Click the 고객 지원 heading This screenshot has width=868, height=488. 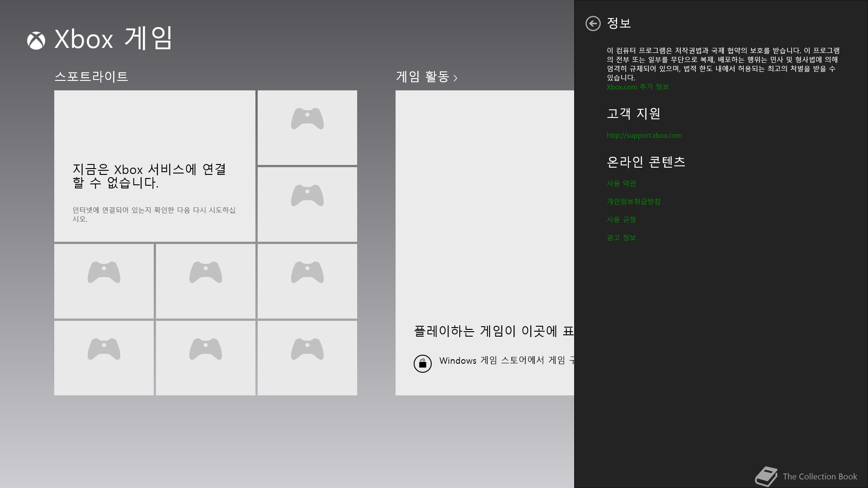[x=633, y=113]
